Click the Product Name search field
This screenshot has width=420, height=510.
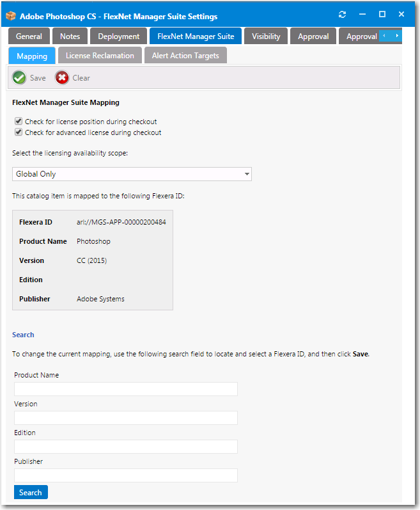point(126,389)
